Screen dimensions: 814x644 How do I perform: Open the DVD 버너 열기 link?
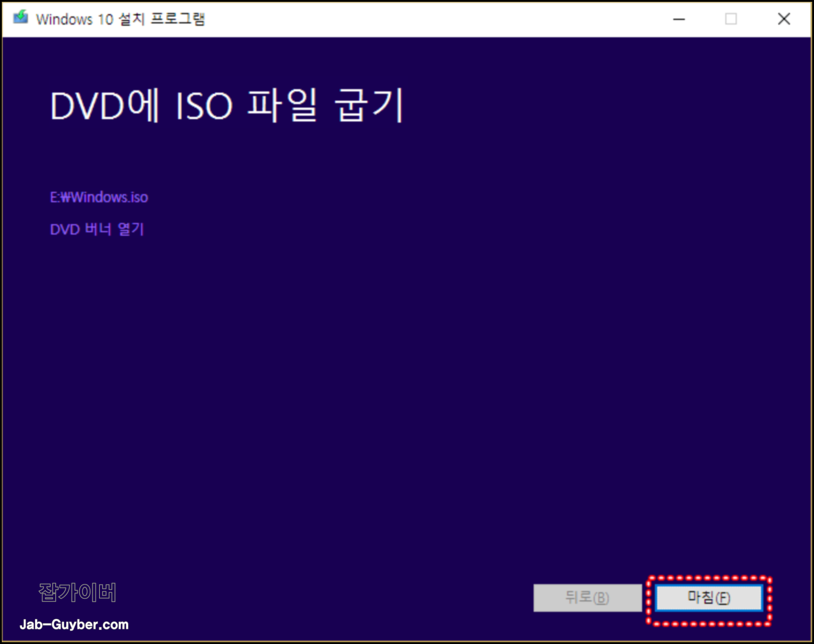tap(97, 229)
